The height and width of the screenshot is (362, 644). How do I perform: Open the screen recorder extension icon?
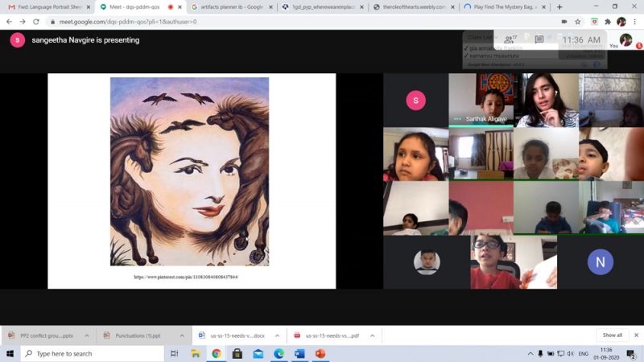click(x=594, y=22)
